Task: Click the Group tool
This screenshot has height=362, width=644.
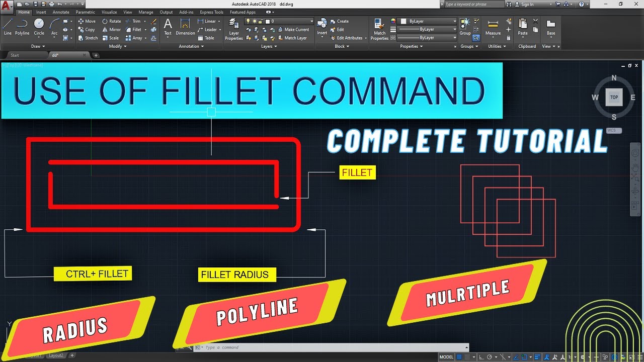Action: (465, 27)
